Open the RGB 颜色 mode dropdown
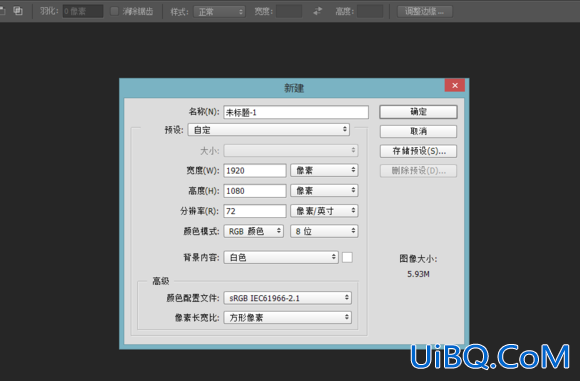Screen dimensions: 580x381 [x=254, y=232]
